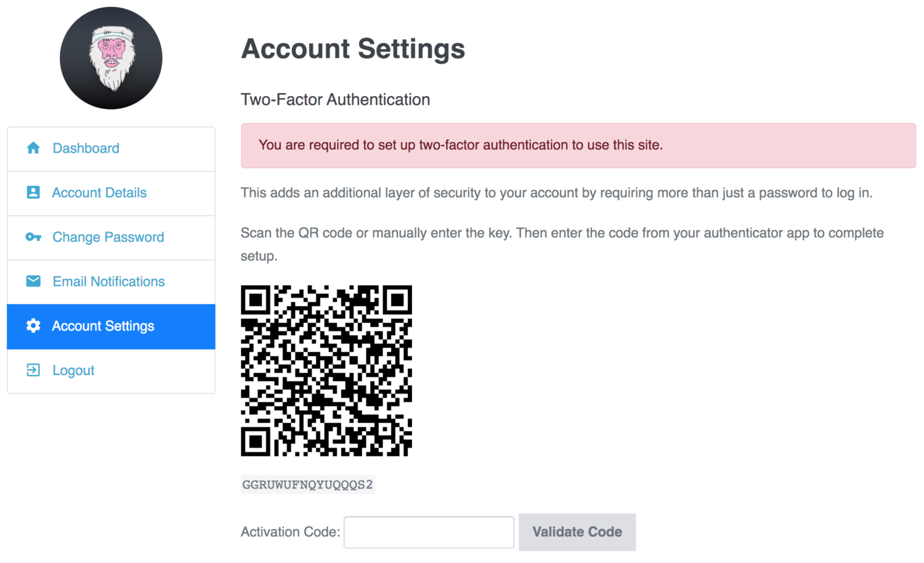
Task: Select the Account Settings menu item
Action: tap(111, 326)
